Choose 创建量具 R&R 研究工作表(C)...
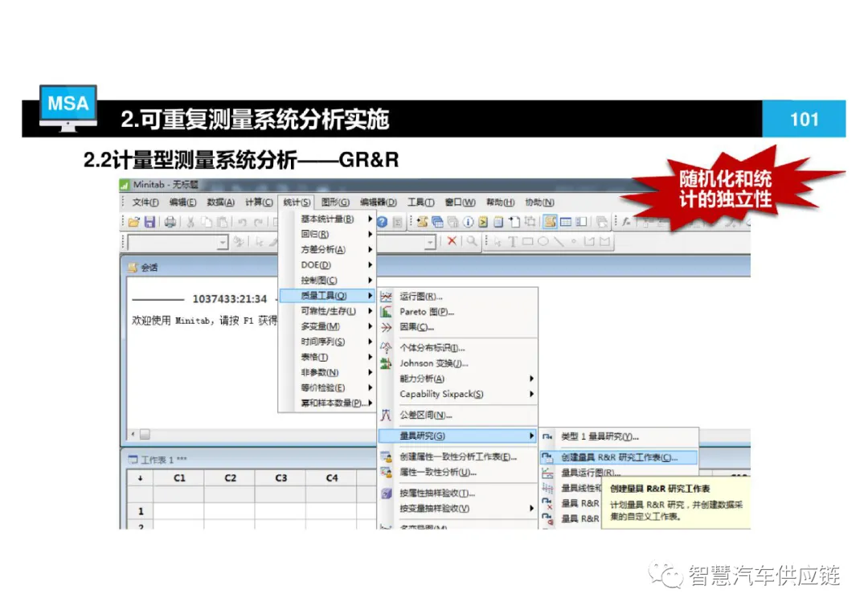Image resolution: width=868 pixels, height=614 pixels. [619, 457]
